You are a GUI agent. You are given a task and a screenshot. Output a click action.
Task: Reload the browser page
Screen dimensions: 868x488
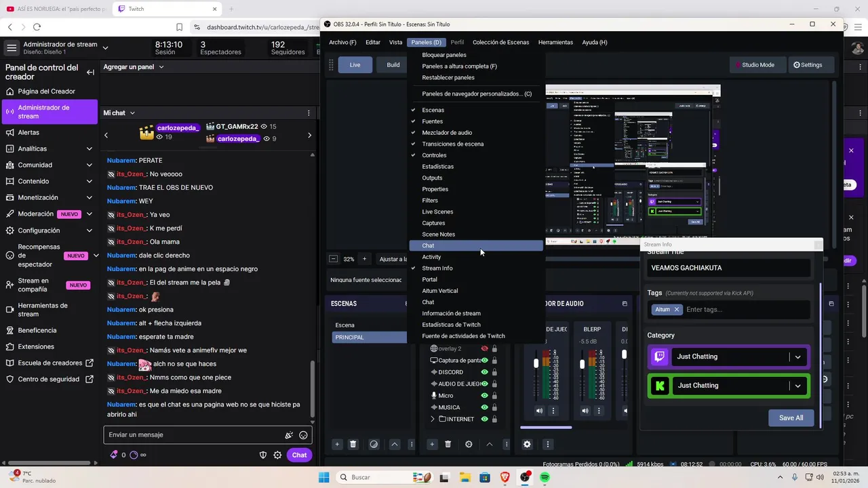tap(37, 27)
